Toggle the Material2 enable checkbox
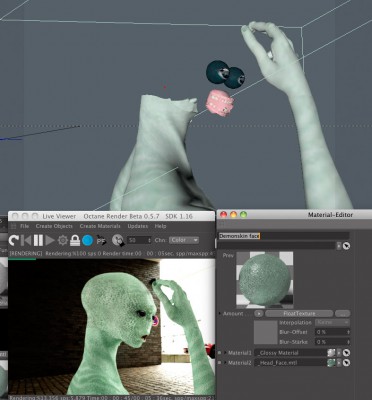 [220, 362]
